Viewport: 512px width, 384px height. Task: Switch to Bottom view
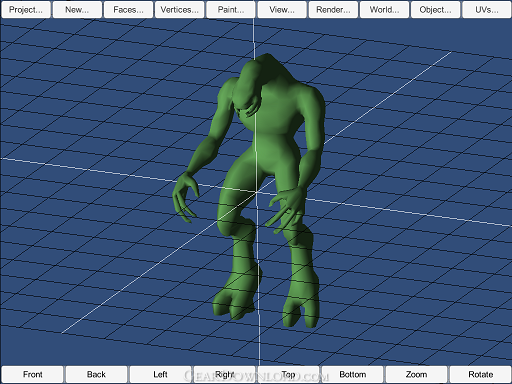tap(352, 374)
